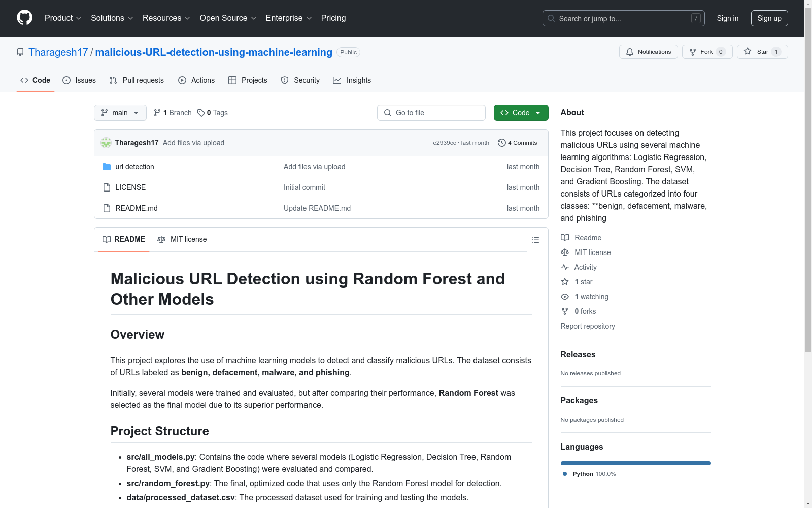Click the blue Python language bar
This screenshot has height=508, width=812.
pyautogui.click(x=636, y=463)
